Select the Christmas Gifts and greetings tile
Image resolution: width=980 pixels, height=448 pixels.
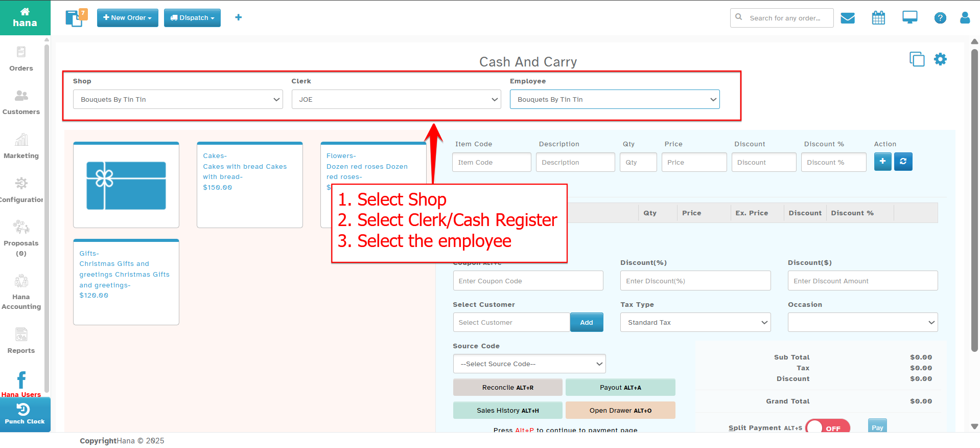tap(126, 282)
